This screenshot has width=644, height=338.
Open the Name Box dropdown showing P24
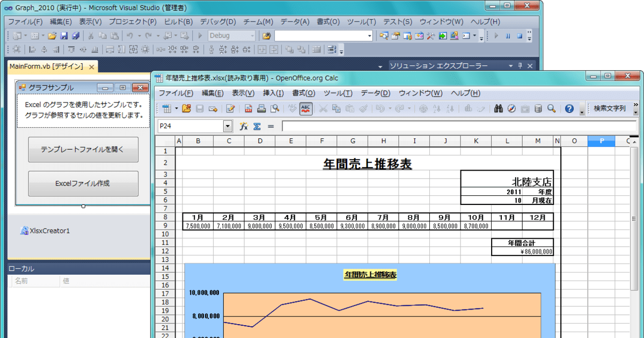[x=228, y=126]
